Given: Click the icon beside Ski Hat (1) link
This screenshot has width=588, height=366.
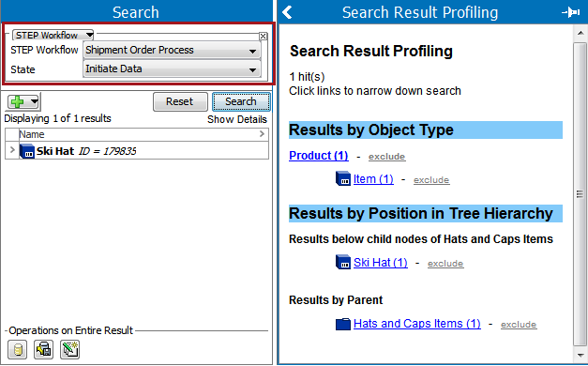Looking at the screenshot, I should tap(343, 262).
